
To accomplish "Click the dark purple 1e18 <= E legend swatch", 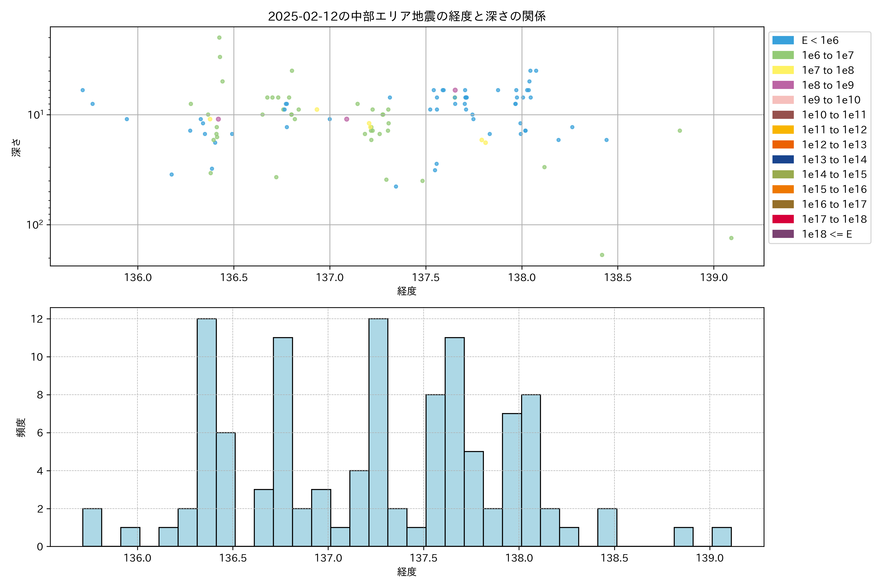I will [x=783, y=234].
